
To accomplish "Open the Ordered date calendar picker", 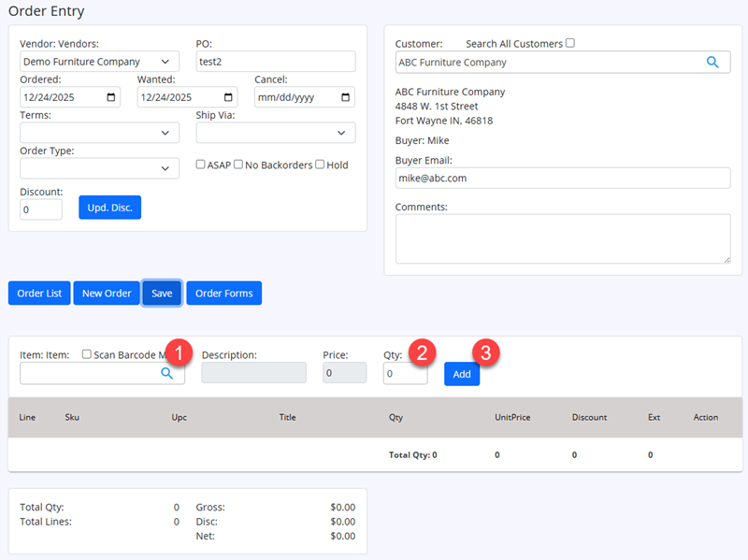I will tap(112, 97).
